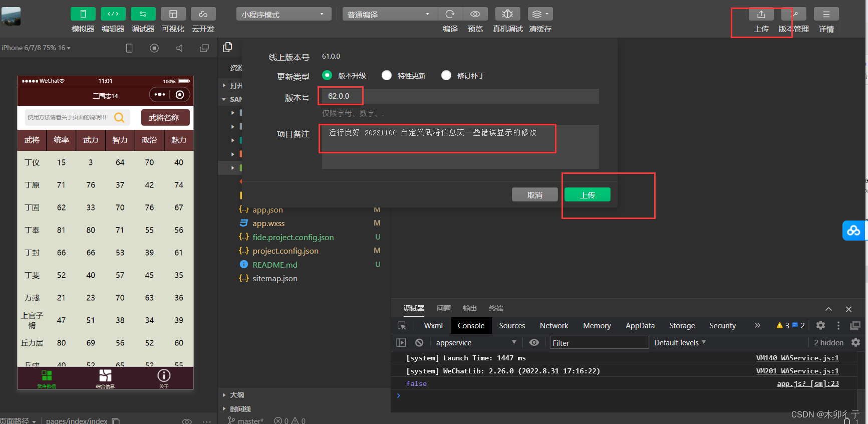Select the 修订补丁 radio button

446,75
